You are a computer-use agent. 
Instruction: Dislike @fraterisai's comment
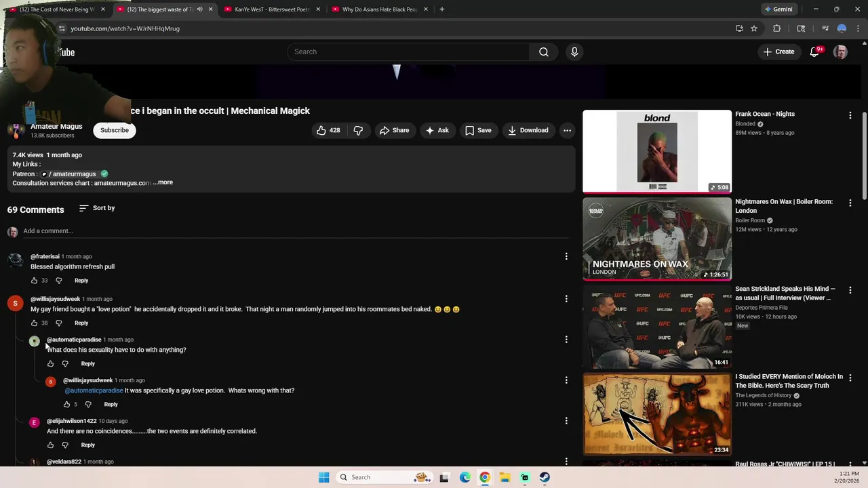59,281
